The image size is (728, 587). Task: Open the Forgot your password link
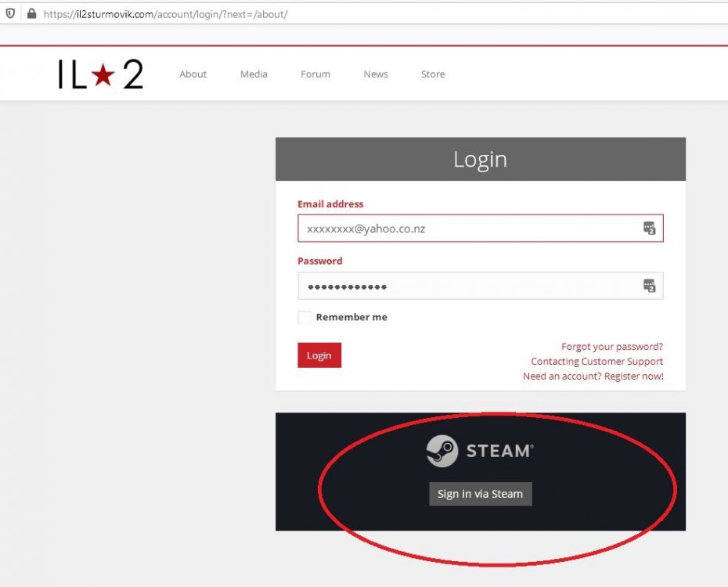click(x=612, y=347)
